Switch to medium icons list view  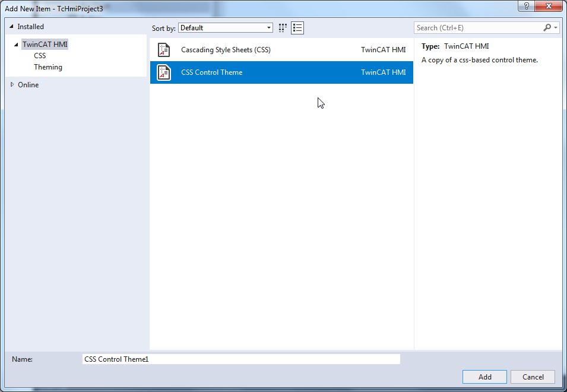pyautogui.click(x=297, y=28)
